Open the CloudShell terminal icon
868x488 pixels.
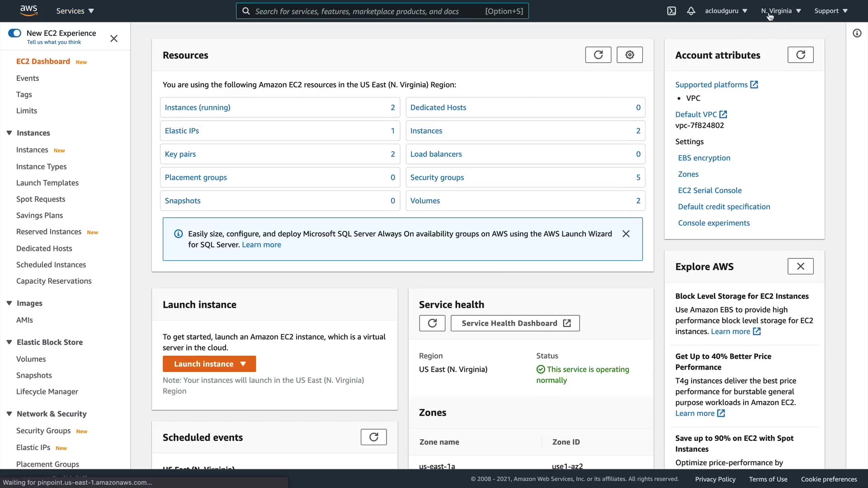point(671,11)
